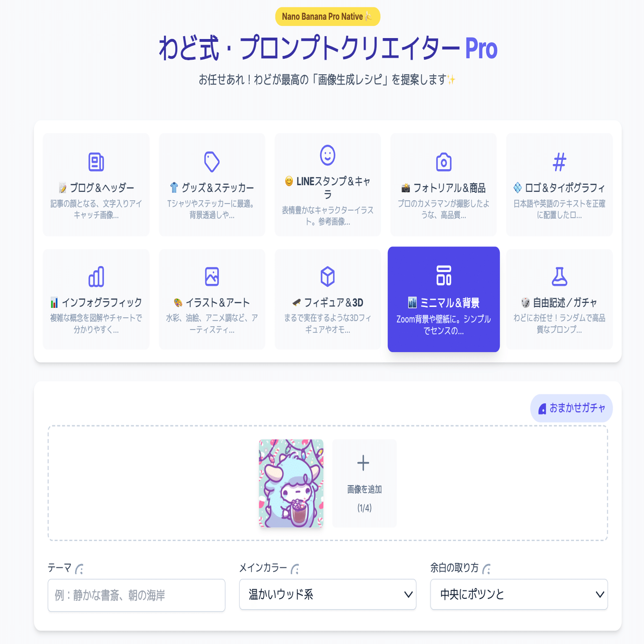Click the テーマ text input field
The image size is (644, 644).
pos(136,595)
